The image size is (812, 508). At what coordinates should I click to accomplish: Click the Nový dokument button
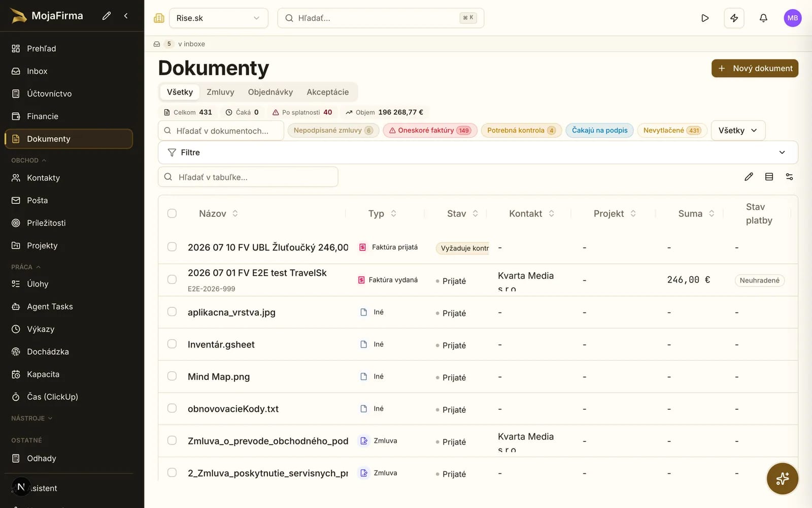tap(755, 69)
